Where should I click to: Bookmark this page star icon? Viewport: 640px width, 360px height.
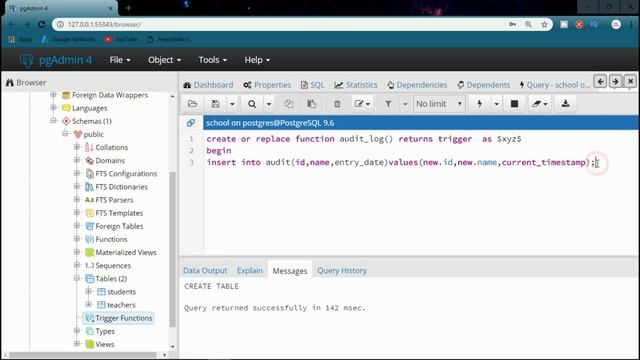pyautogui.click(x=544, y=24)
